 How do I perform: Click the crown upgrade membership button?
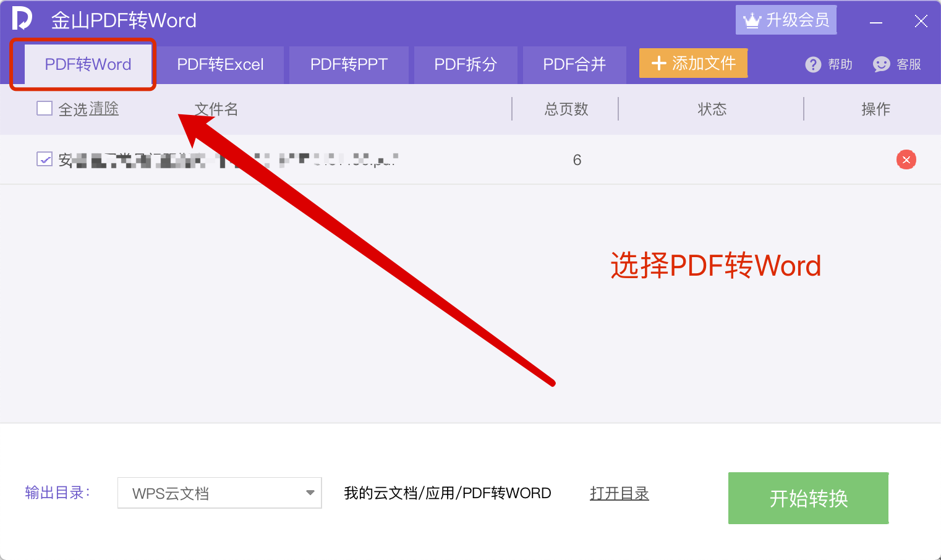tap(786, 20)
